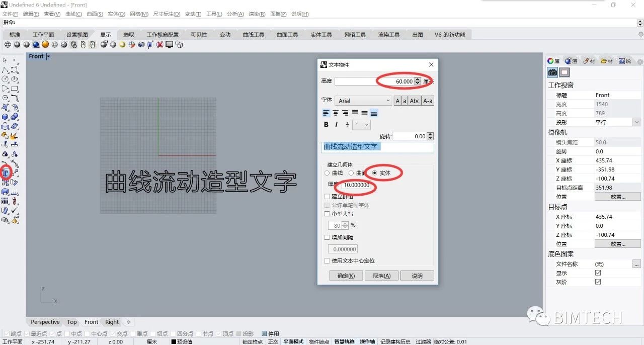
Task: Select the rectangle tool in left toolbar
Action: (x=15, y=89)
